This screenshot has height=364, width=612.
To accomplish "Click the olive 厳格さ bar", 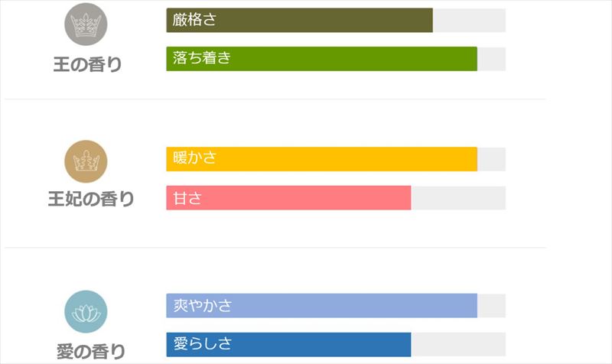I will [299, 21].
